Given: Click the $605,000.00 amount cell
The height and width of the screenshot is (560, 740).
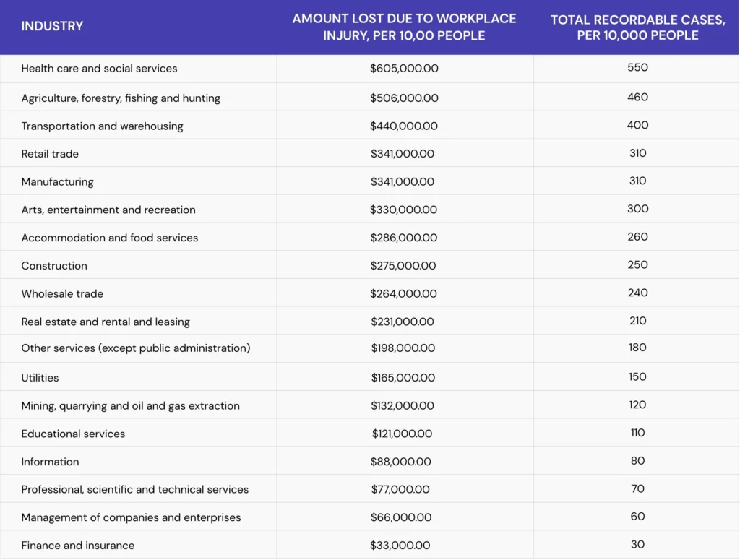Looking at the screenshot, I should coord(404,69).
